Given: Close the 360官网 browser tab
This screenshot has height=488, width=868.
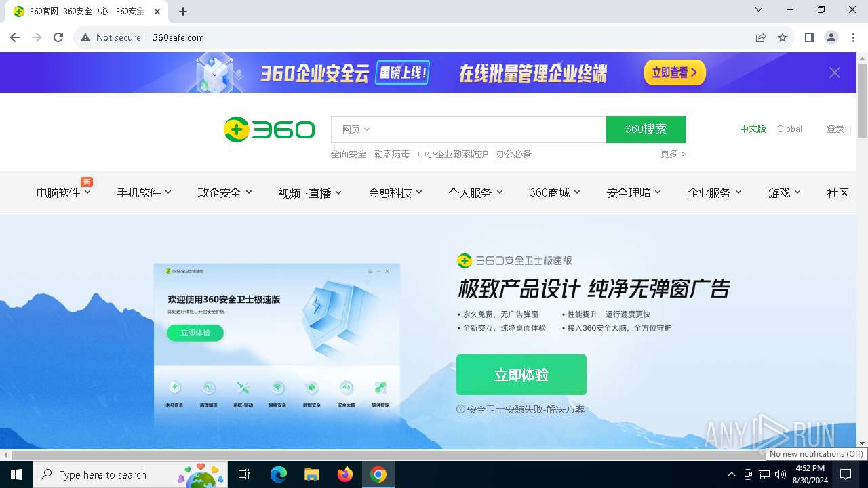Looking at the screenshot, I should (x=158, y=12).
